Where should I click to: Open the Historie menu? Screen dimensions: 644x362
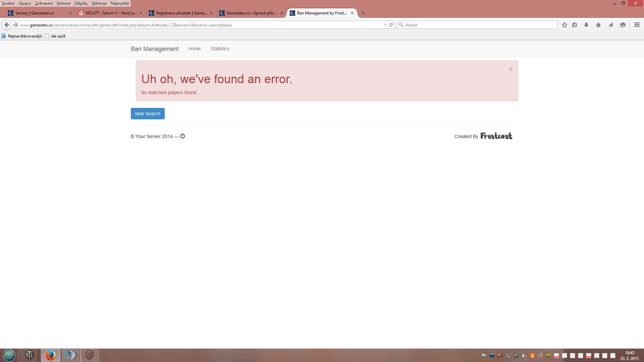(x=63, y=3)
